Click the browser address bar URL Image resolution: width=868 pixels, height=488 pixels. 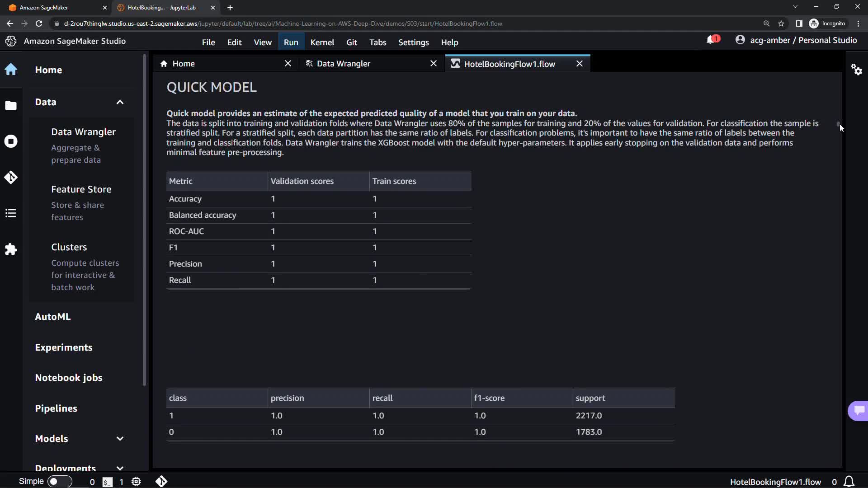coord(283,23)
